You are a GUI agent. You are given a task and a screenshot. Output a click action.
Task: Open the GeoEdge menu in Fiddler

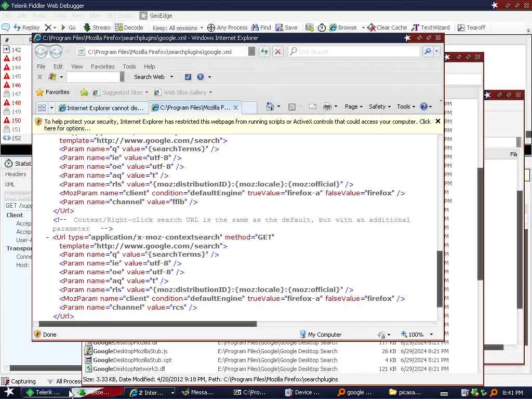(x=156, y=16)
